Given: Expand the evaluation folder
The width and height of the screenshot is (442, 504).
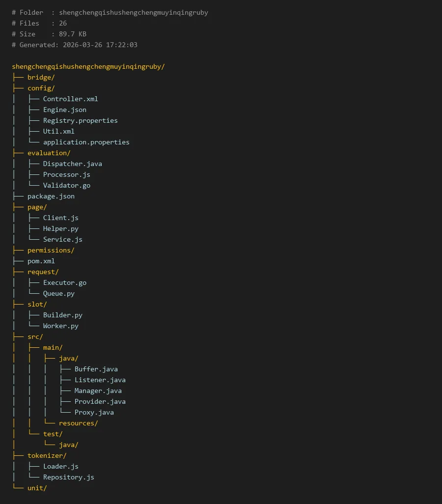Looking at the screenshot, I should tap(49, 153).
